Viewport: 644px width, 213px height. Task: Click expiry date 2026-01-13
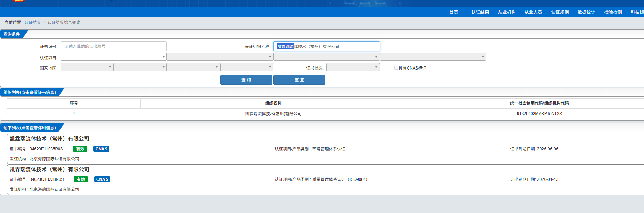pyautogui.click(x=548, y=179)
